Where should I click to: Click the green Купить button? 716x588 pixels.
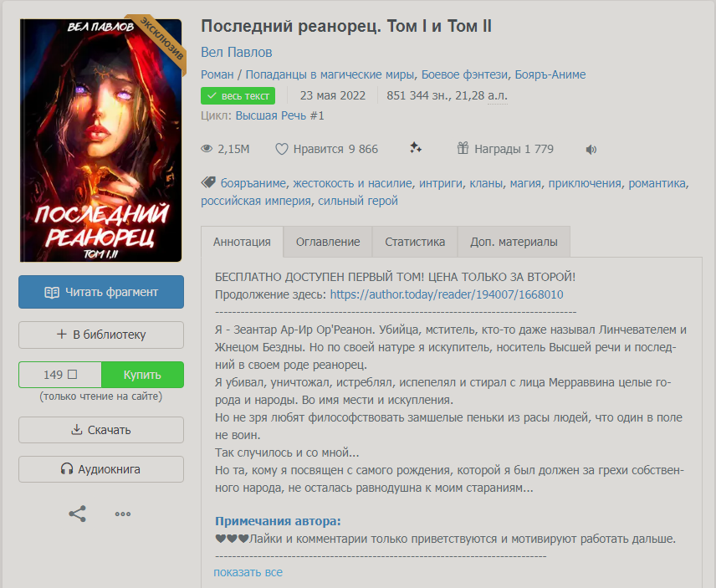tap(142, 375)
